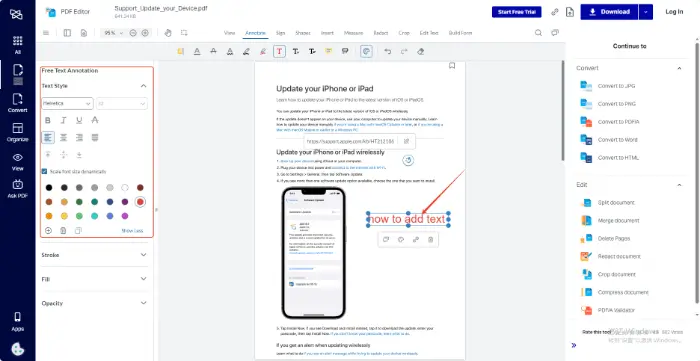Pick the black color swatch
The height and width of the screenshot is (361, 700).
[x=49, y=187]
